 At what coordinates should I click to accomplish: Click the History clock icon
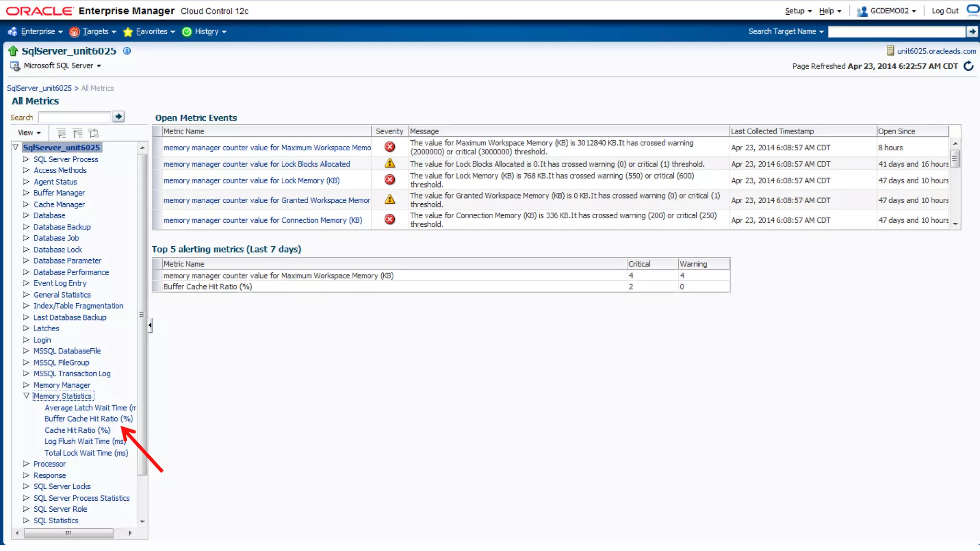[187, 32]
